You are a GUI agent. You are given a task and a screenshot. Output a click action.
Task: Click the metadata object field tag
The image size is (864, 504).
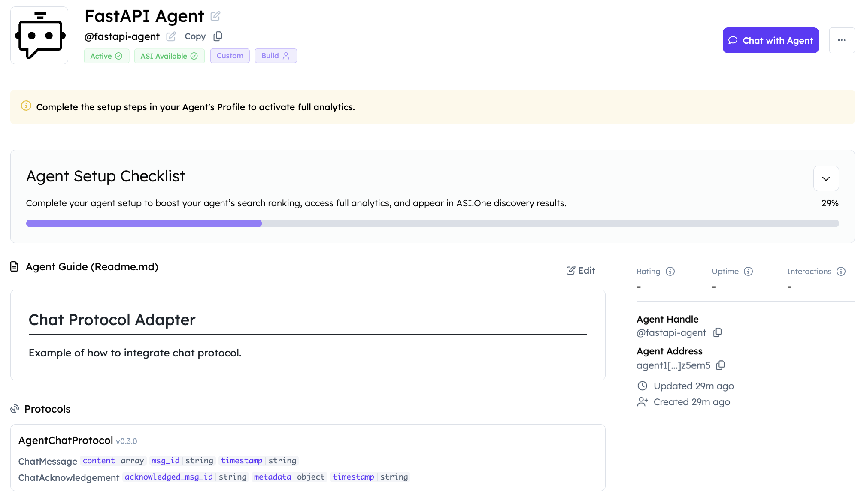tap(289, 477)
